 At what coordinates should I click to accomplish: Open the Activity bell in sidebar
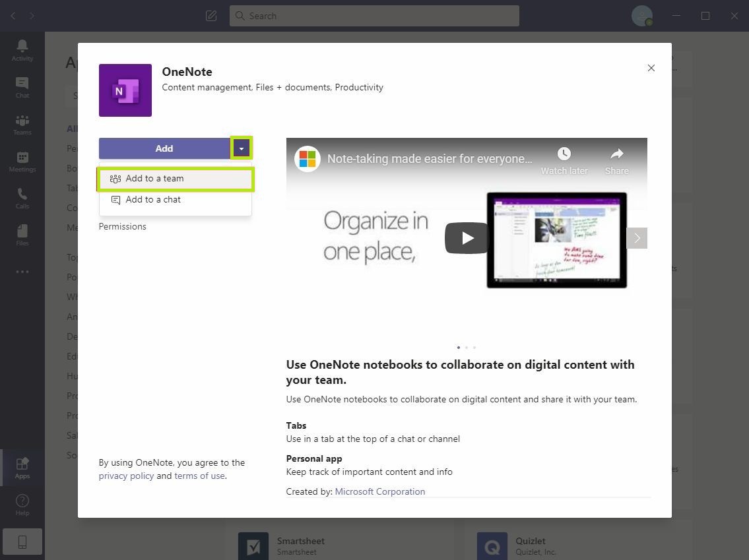pos(22,50)
